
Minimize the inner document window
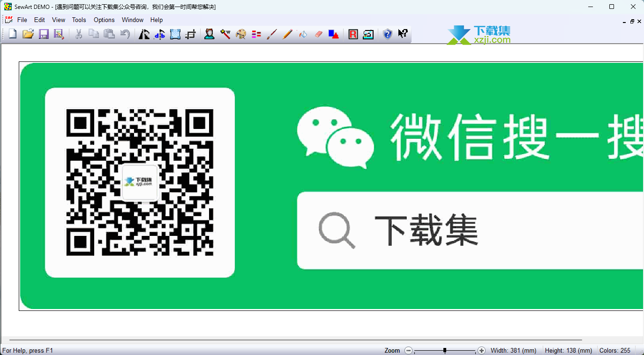tap(624, 22)
